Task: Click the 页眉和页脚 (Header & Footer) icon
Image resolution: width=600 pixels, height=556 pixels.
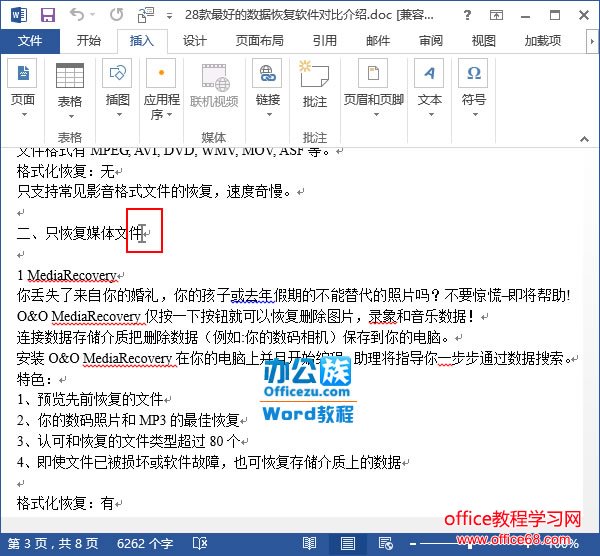Action: coord(373,73)
